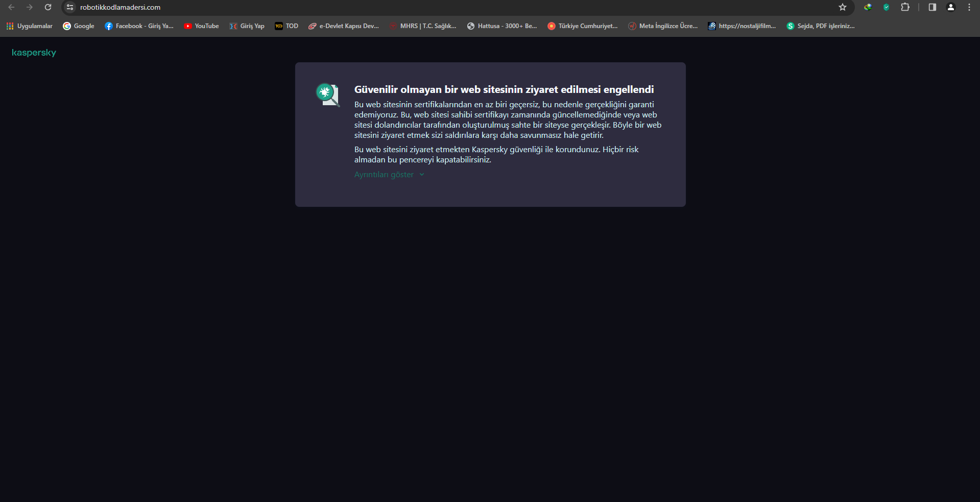Image resolution: width=980 pixels, height=502 pixels.
Task: Open the e-Devlet Kapısı bookmark
Action: (x=344, y=26)
